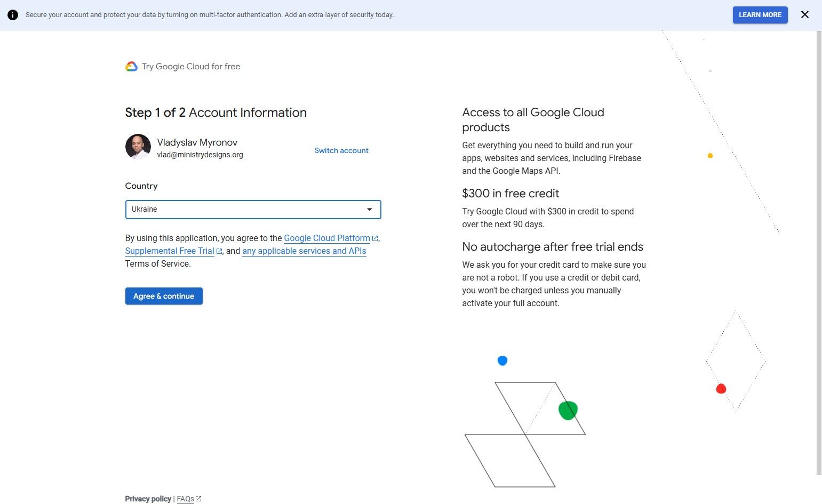The height and width of the screenshot is (504, 822).
Task: Click Vladyslav Myronov's profile picture
Action: (138, 147)
